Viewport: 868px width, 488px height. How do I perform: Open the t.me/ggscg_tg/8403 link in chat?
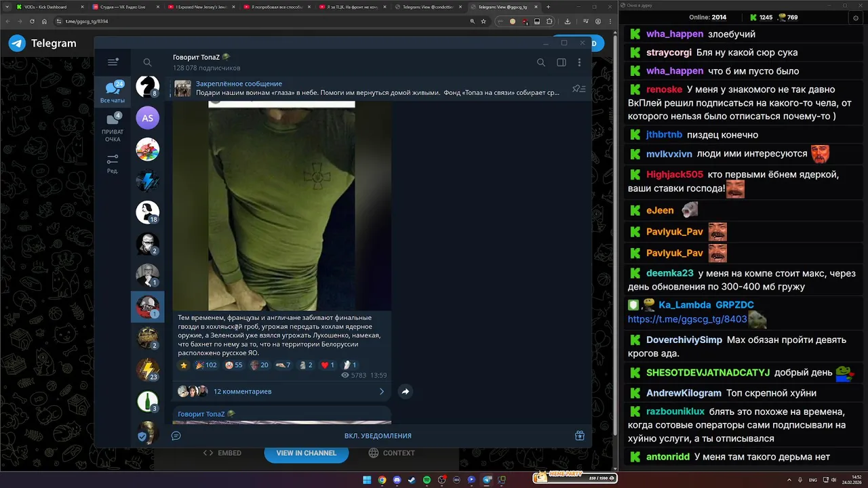(687, 319)
